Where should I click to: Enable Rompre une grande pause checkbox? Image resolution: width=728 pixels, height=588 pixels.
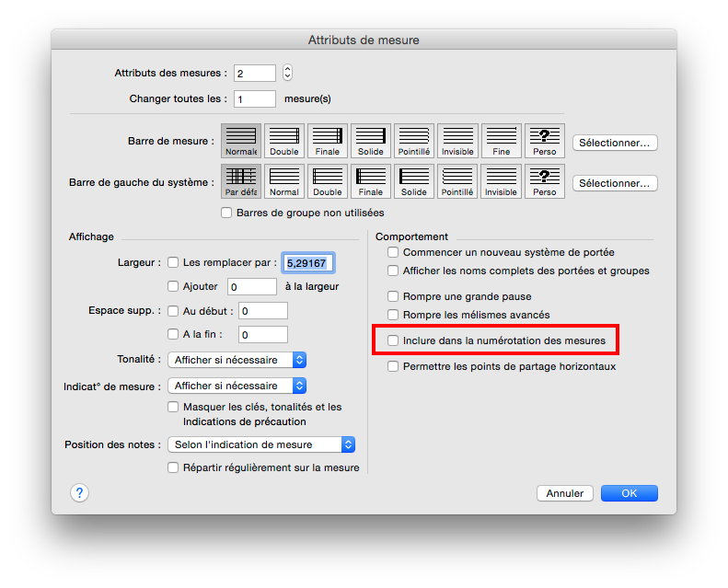pos(394,296)
